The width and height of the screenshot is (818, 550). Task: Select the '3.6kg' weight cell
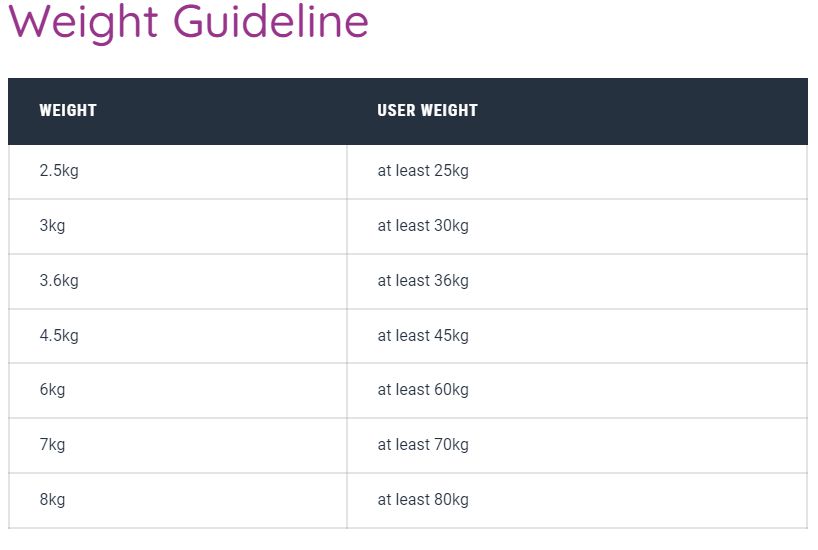click(59, 281)
